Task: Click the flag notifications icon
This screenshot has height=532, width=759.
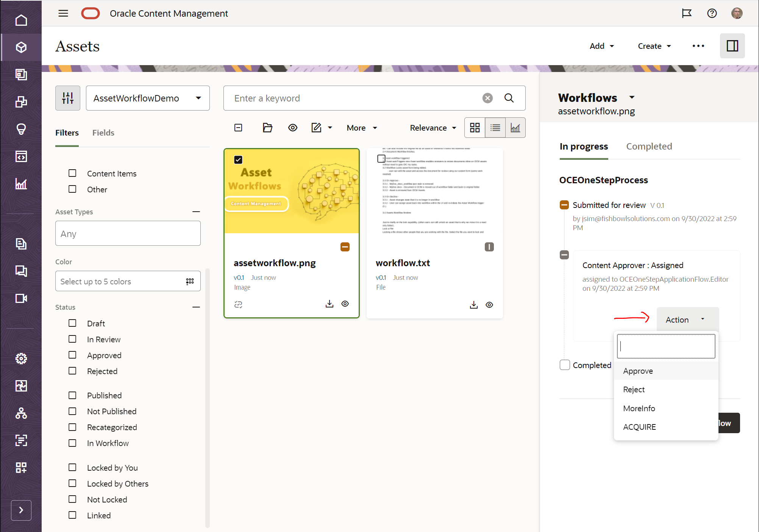Action: pyautogui.click(x=687, y=13)
